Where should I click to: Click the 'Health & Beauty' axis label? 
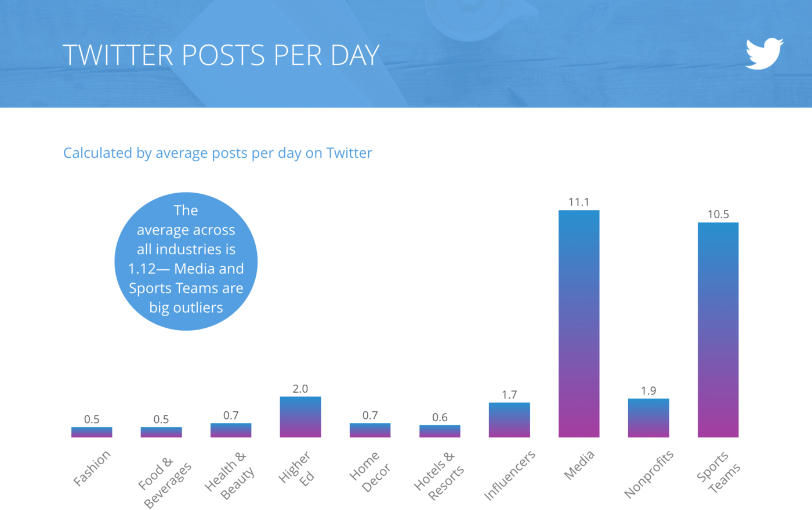click(230, 475)
